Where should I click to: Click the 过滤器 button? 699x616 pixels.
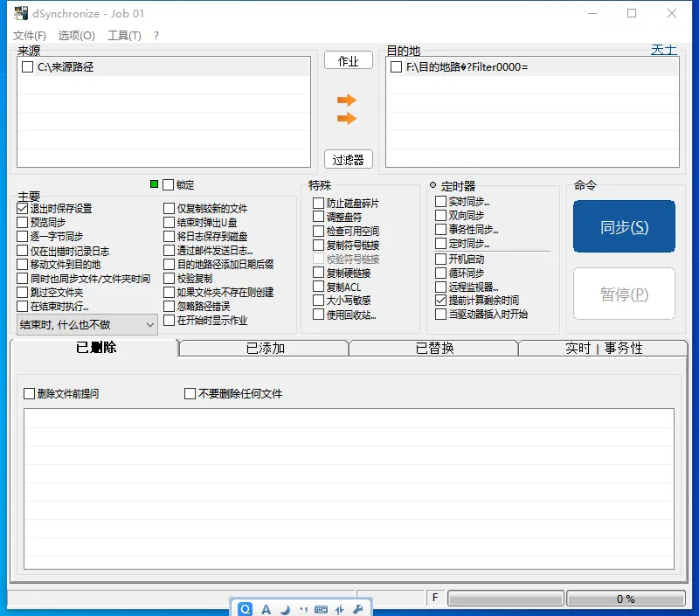348,159
